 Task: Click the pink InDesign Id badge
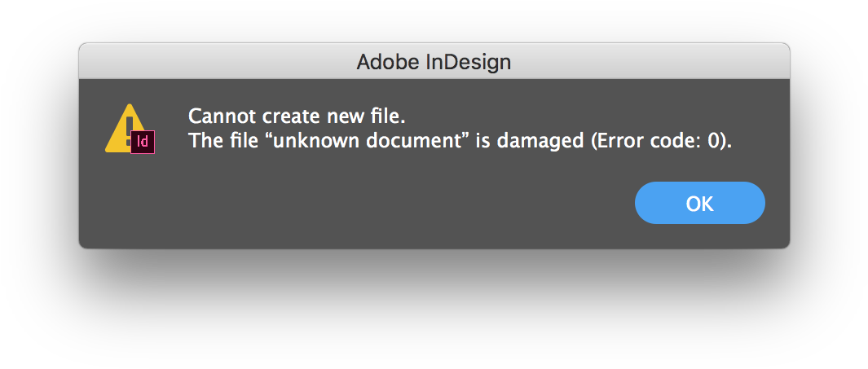pos(143,142)
